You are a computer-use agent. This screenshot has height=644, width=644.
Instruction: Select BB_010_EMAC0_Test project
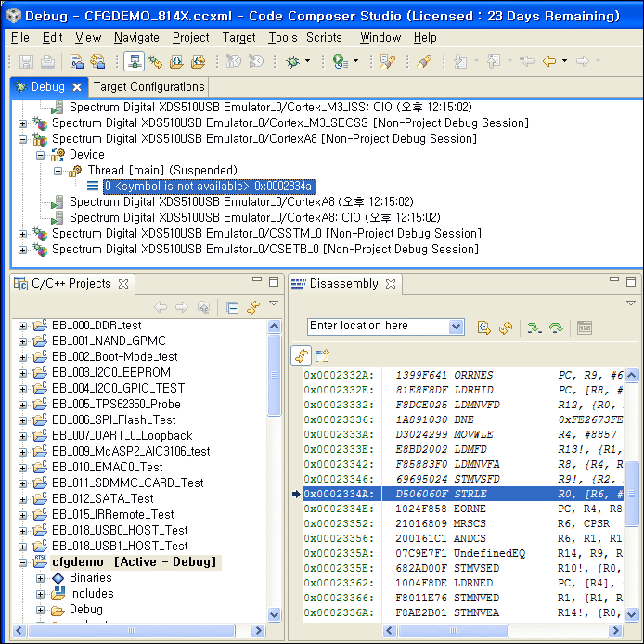[108, 467]
